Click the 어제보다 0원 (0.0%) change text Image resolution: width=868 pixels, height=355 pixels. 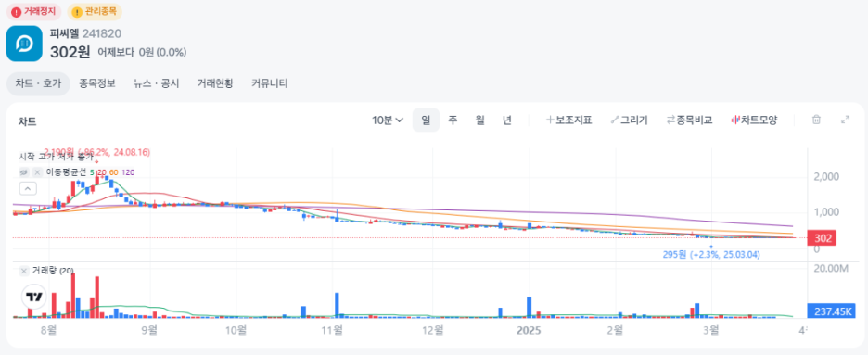tap(142, 53)
